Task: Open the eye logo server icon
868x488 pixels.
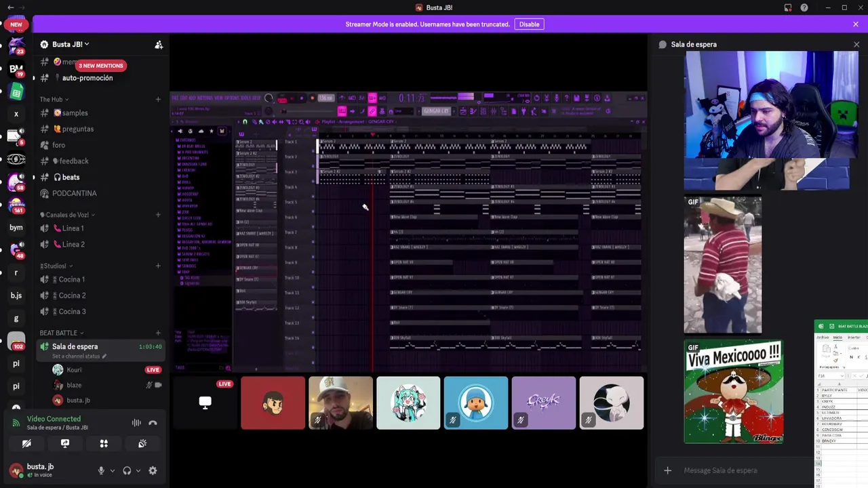Action: pyautogui.click(x=16, y=159)
